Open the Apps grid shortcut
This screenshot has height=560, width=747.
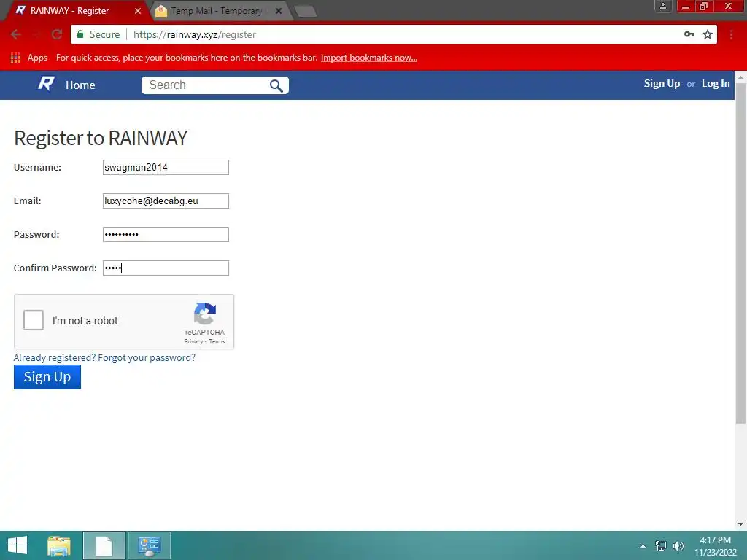point(16,58)
